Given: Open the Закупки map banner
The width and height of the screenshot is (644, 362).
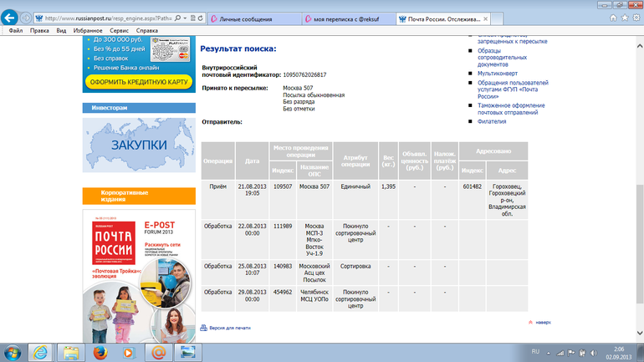Looking at the screenshot, I should click(x=139, y=145).
